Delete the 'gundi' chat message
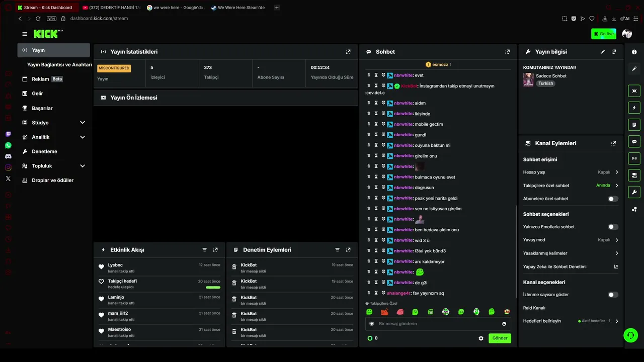 coord(369,135)
